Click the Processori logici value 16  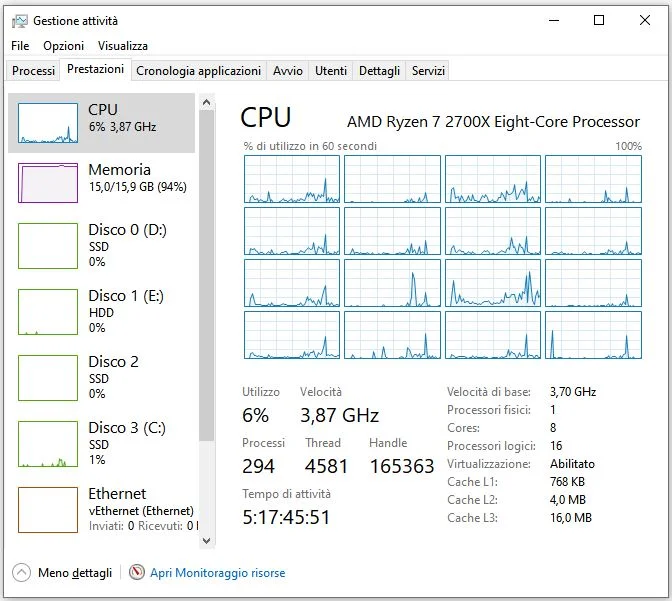coord(556,446)
